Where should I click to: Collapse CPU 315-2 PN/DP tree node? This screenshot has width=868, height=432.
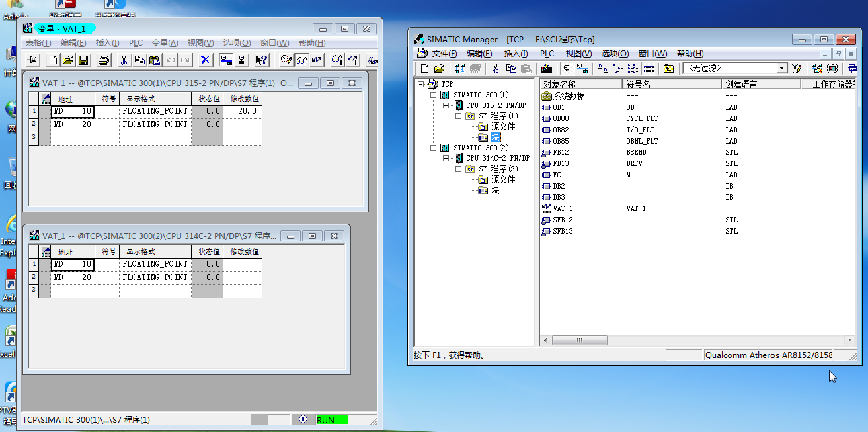[446, 105]
